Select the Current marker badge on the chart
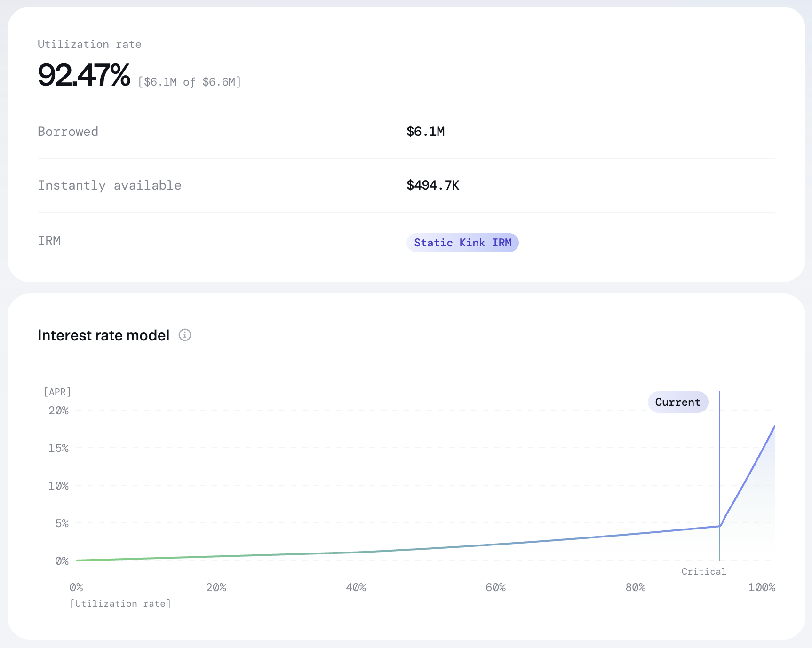Image resolution: width=812 pixels, height=648 pixels. tap(677, 402)
